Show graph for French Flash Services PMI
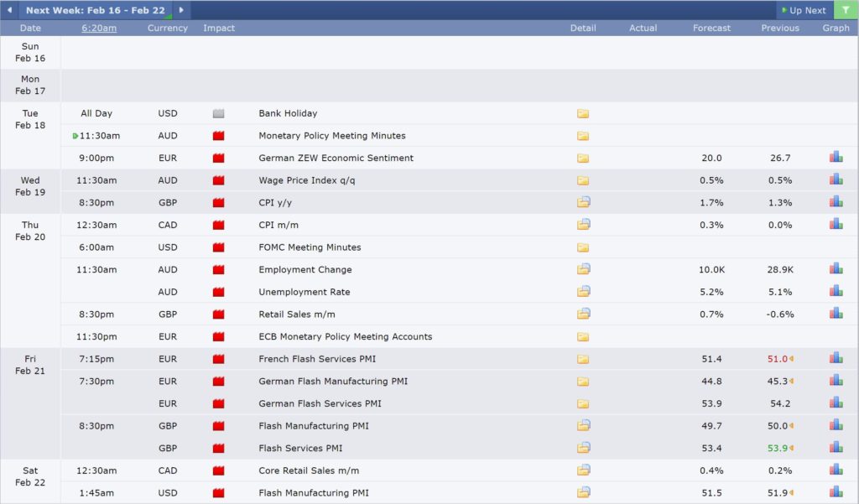Screen dimensions: 859x504 pyautogui.click(x=836, y=358)
